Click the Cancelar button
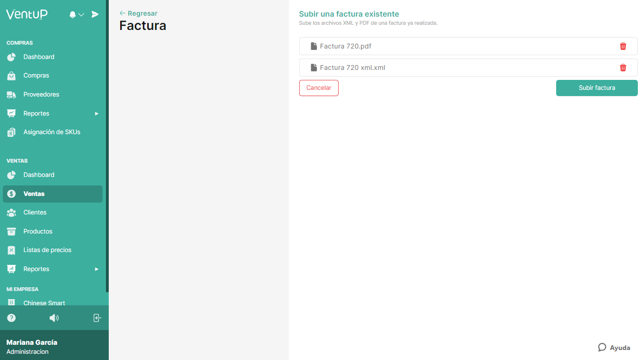The height and width of the screenshot is (360, 644). (x=319, y=88)
